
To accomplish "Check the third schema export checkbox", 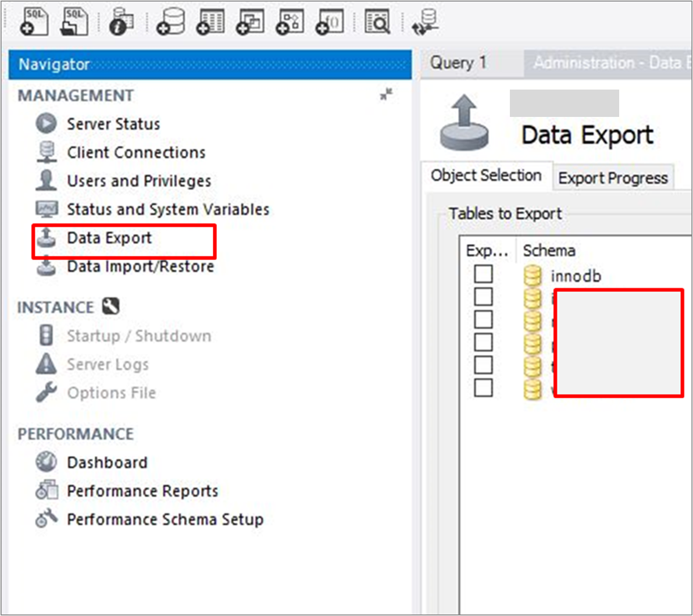I will (x=484, y=319).
